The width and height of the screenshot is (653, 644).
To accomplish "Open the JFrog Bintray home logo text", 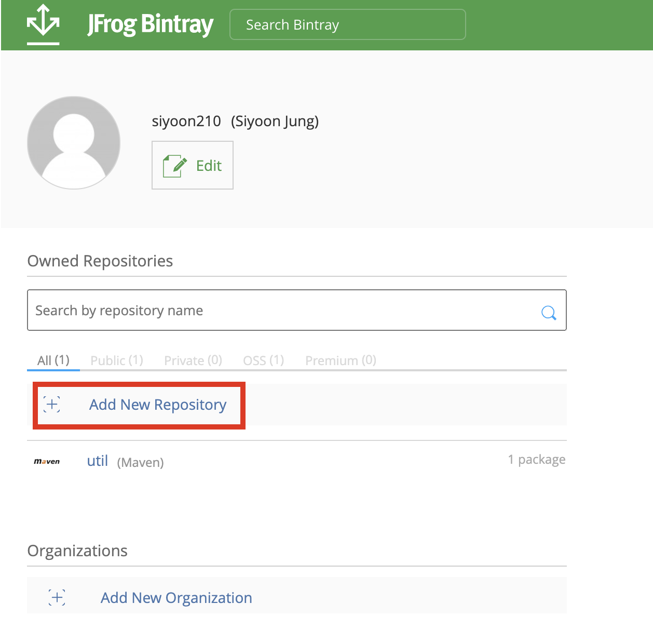I will [151, 24].
